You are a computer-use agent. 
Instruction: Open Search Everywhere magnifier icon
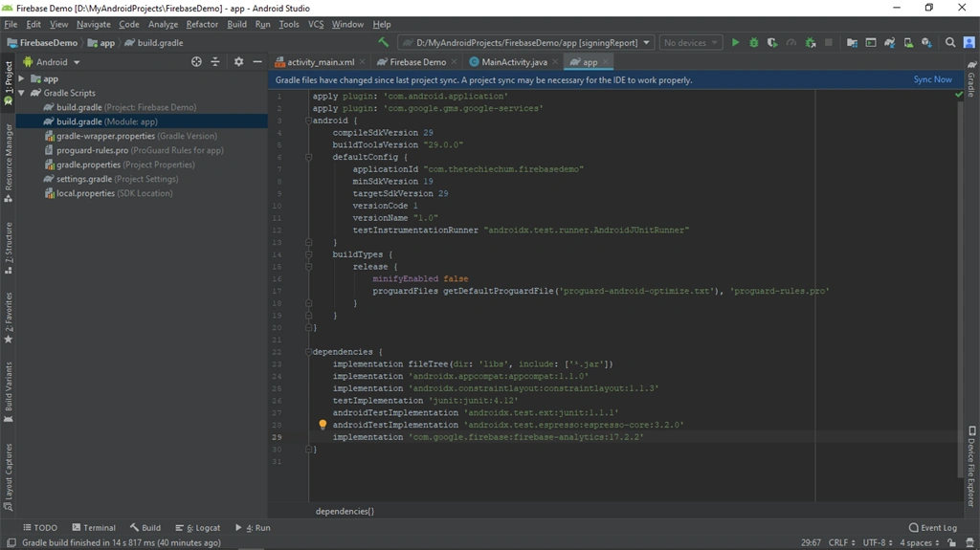tap(950, 42)
